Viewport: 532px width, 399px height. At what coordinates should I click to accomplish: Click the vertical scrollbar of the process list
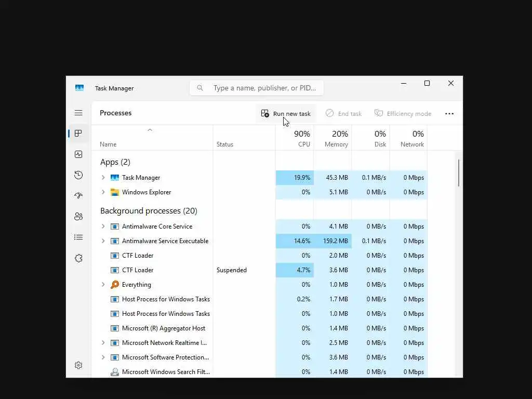click(458, 172)
